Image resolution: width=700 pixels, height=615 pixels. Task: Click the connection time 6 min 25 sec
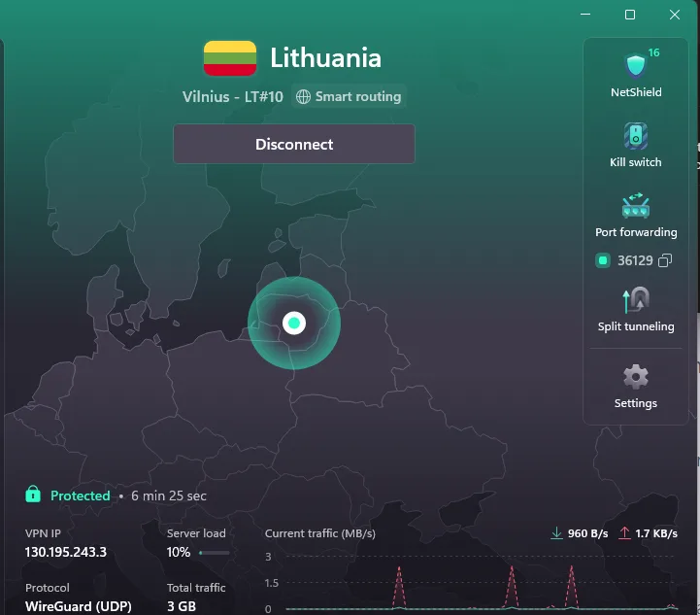pyautogui.click(x=169, y=495)
